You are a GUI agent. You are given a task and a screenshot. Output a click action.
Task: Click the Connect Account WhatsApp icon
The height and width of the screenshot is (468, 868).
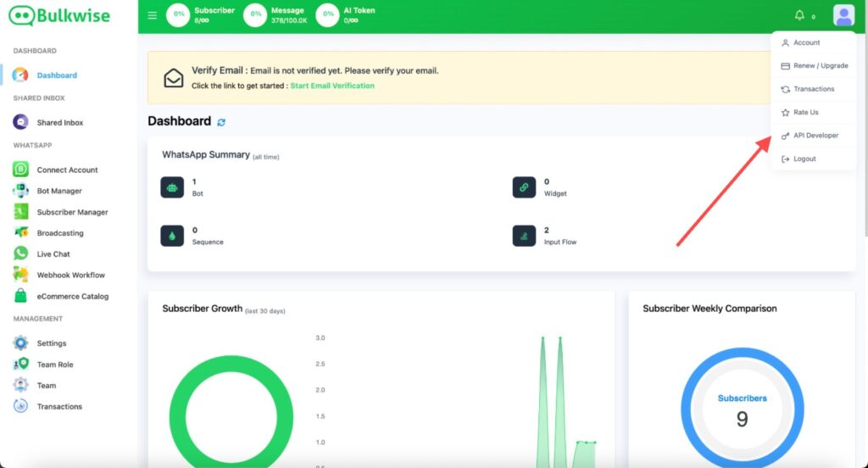pos(20,170)
